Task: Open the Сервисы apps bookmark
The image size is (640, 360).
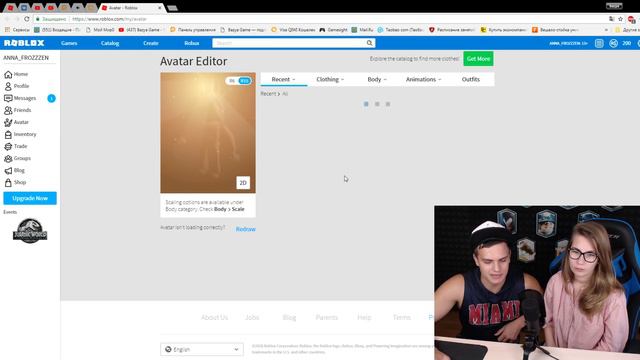Action: click(17, 30)
